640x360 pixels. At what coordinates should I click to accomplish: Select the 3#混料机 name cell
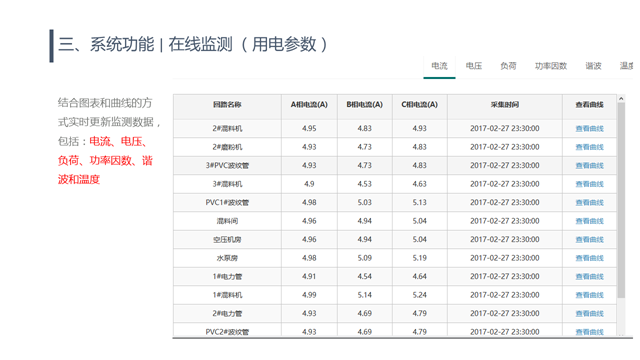[227, 184]
